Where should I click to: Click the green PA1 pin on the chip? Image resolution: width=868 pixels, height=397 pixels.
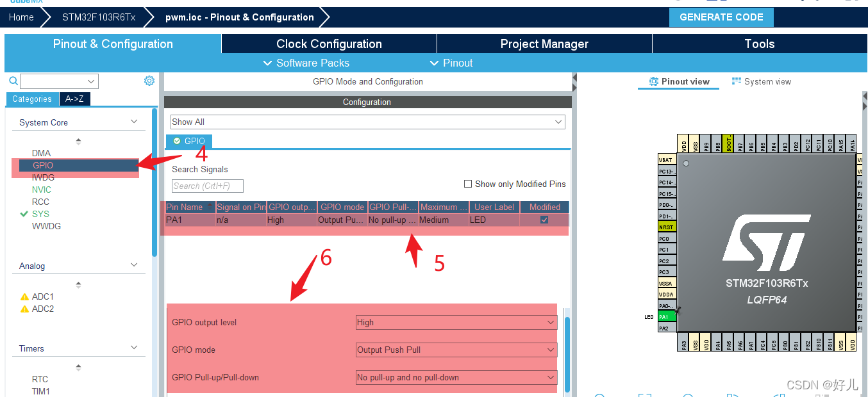[x=667, y=316]
